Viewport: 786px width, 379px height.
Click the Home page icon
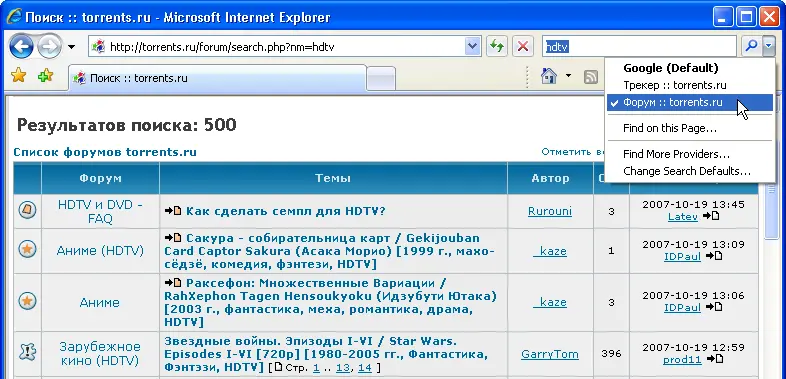tap(549, 76)
